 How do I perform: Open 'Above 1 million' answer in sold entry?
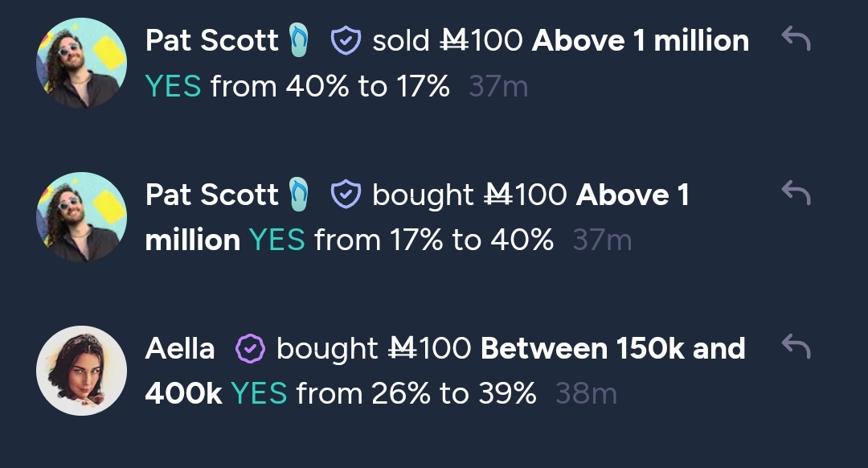641,40
